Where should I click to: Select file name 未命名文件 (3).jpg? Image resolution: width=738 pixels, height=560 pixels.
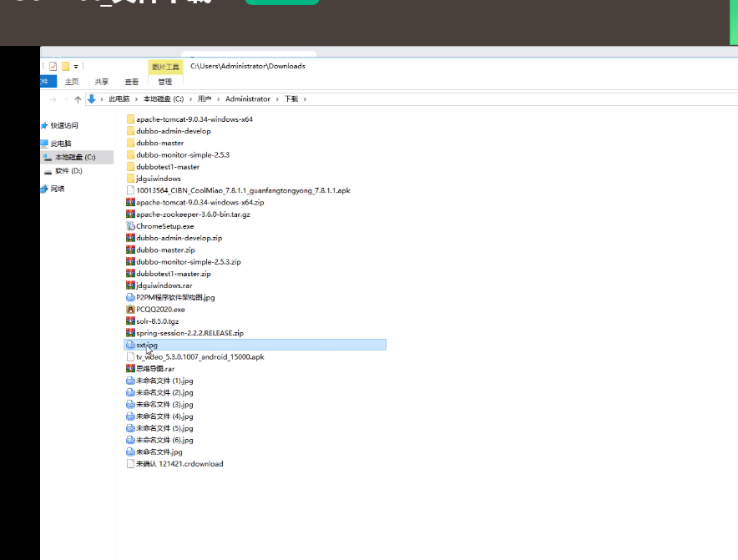(164, 404)
